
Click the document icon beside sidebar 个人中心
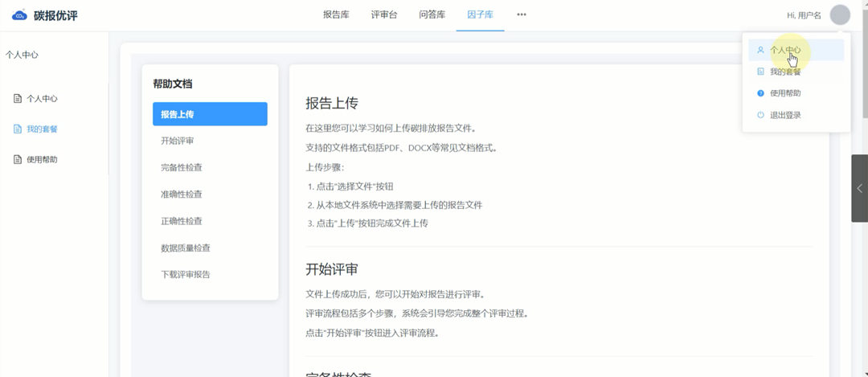click(18, 99)
